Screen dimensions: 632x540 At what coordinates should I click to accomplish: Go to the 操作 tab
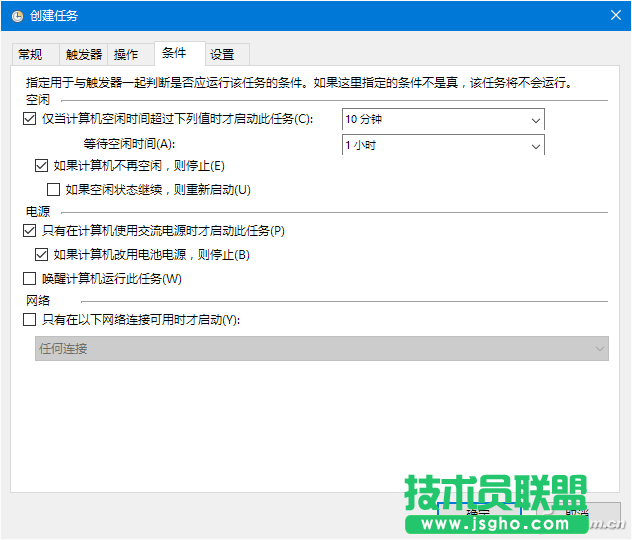pos(127,55)
